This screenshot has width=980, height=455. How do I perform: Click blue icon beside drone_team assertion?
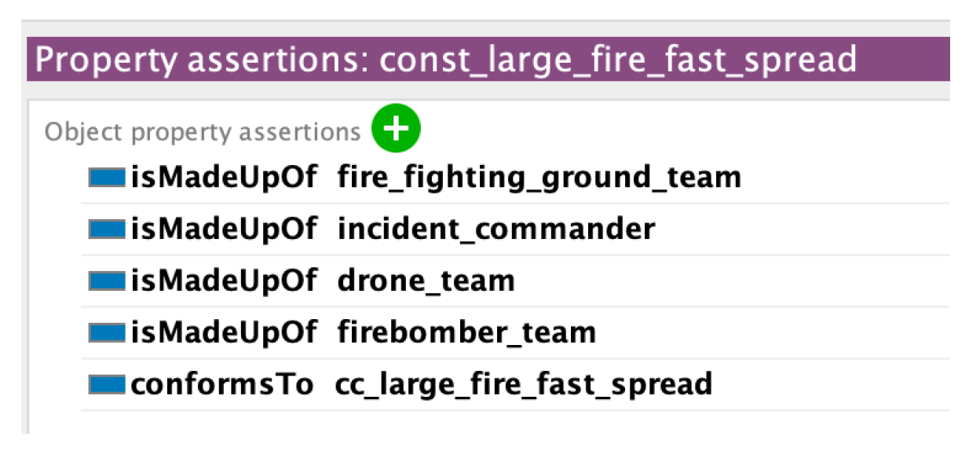point(107,281)
